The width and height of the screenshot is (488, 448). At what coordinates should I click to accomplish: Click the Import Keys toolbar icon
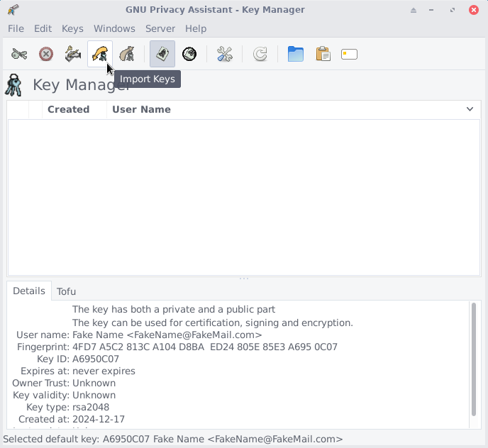pyautogui.click(x=100, y=54)
